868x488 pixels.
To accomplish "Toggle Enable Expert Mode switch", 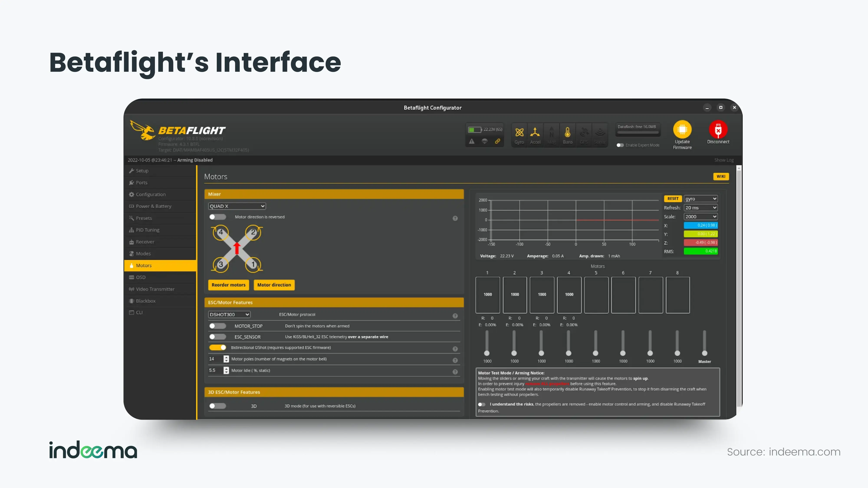I will pos(620,145).
